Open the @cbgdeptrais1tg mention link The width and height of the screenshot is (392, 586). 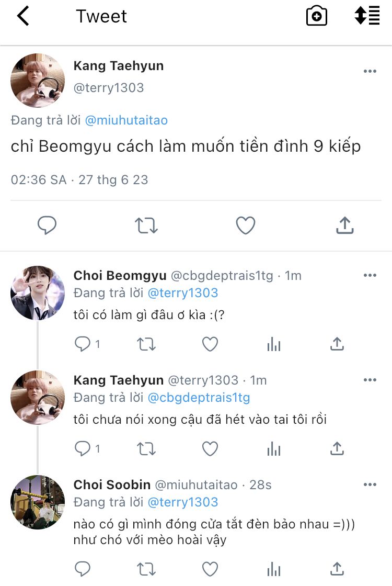coord(199,398)
